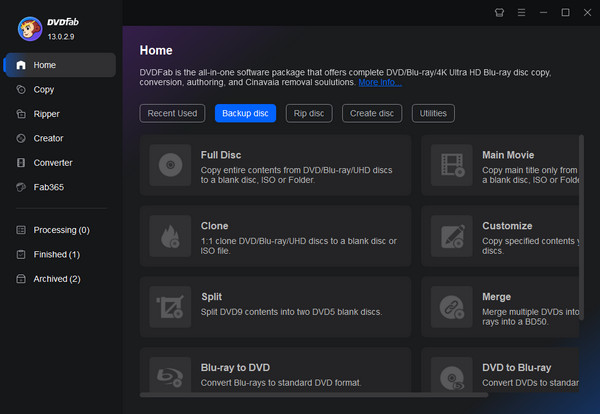Image resolution: width=600 pixels, height=414 pixels.
Task: Open the Ripper module icon in sidebar
Action: coord(22,114)
